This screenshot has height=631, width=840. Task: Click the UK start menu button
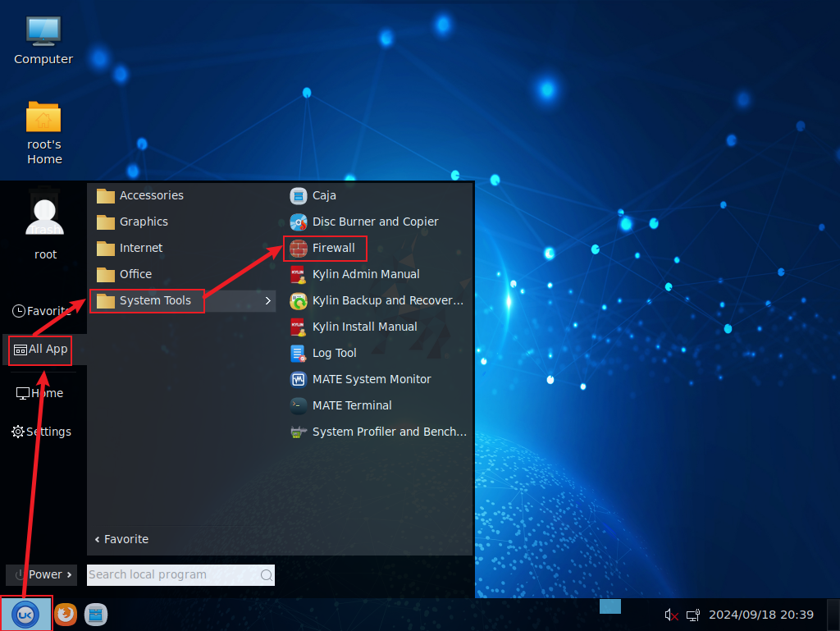point(25,614)
